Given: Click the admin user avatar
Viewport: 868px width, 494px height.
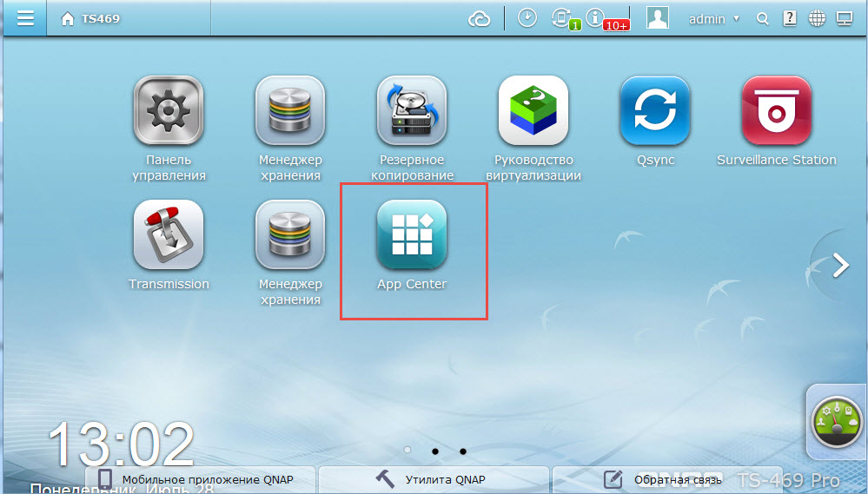Looking at the screenshot, I should coord(658,18).
